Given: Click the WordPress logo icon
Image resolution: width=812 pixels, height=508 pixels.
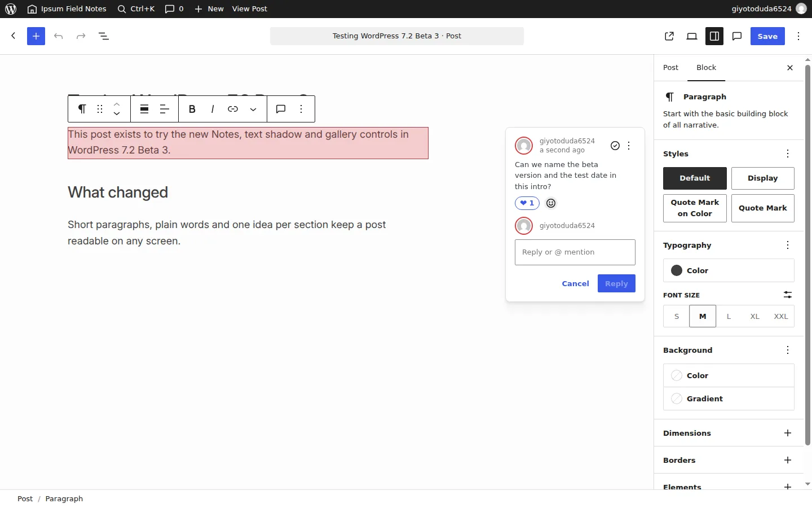Looking at the screenshot, I should click(x=11, y=9).
